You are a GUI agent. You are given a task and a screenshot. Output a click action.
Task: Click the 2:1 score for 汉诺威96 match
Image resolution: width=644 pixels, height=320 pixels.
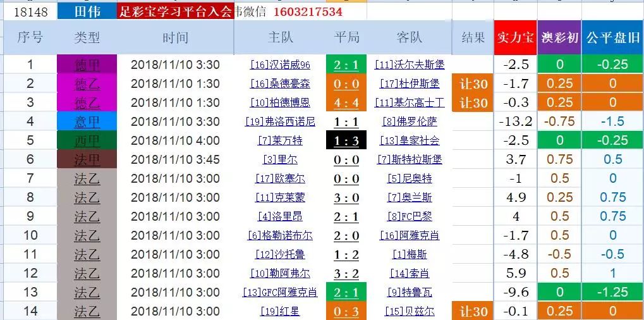[346, 65]
